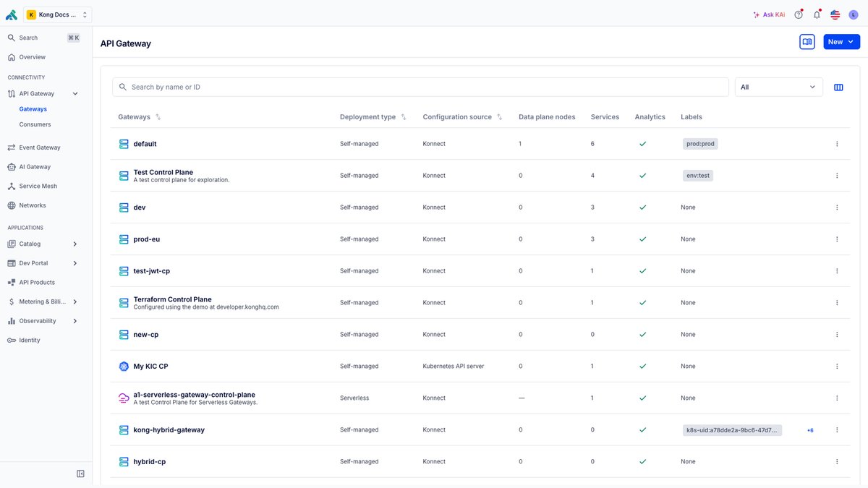Screen dimensions: 868x488
Task: Expand the Observability sidebar section
Action: point(75,321)
